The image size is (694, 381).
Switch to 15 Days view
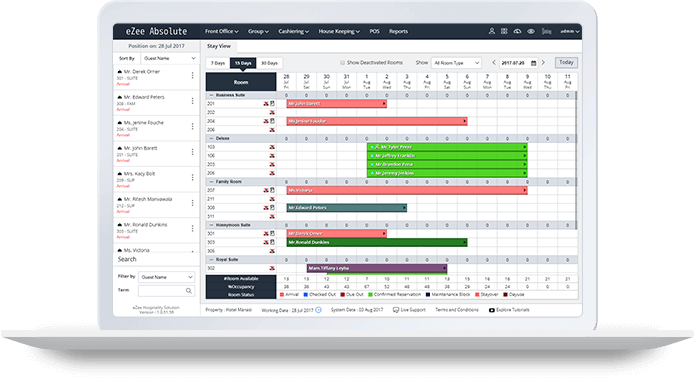243,63
